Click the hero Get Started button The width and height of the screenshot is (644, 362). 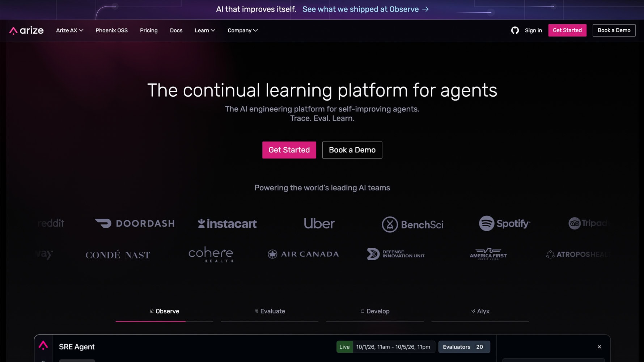coord(289,150)
